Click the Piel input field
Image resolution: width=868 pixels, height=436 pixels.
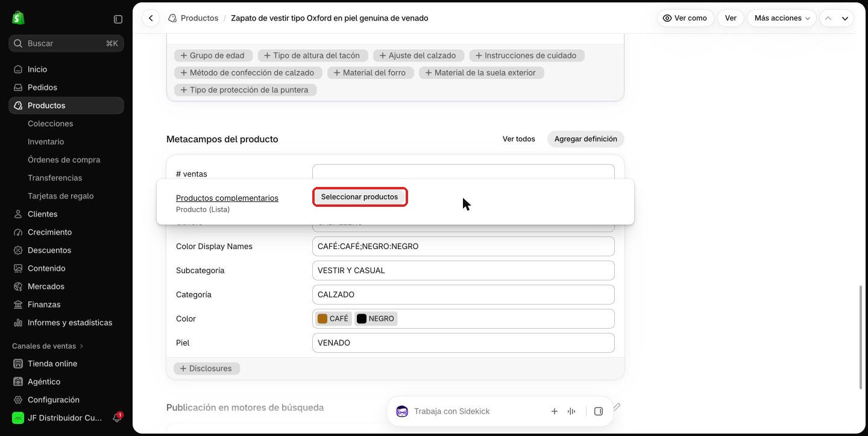tap(464, 343)
